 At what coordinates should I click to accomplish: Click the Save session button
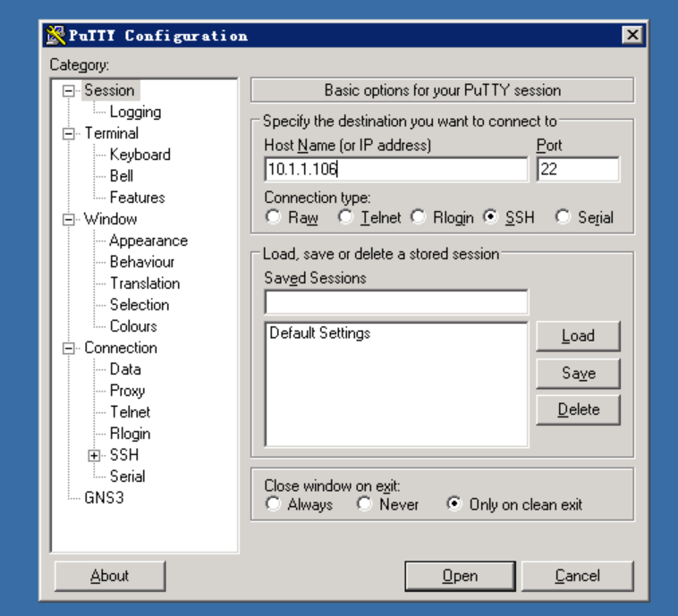point(578,373)
